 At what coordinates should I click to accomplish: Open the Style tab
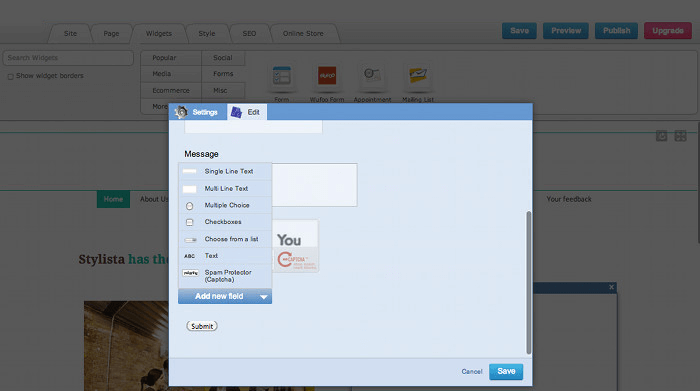point(207,33)
